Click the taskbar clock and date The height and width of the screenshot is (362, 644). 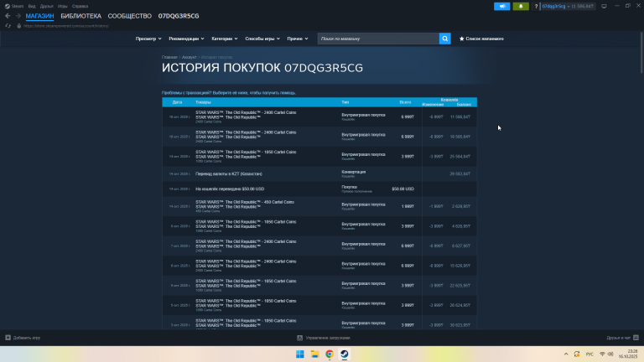(628, 354)
